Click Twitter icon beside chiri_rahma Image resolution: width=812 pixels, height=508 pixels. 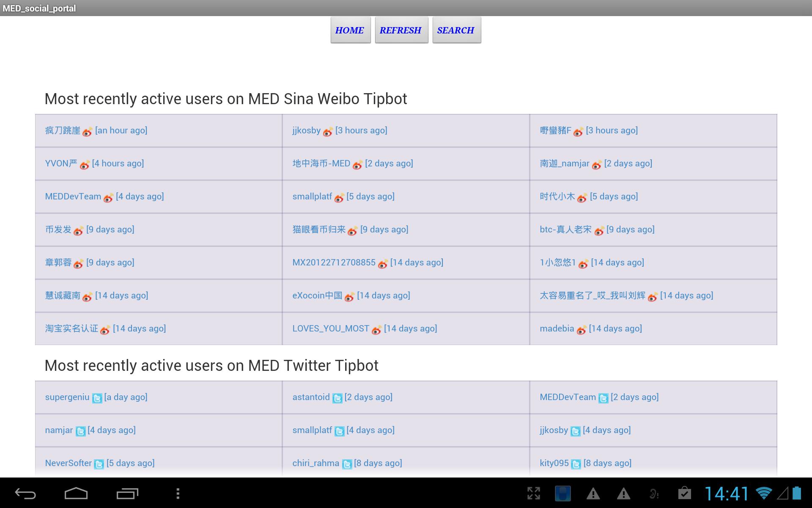tap(347, 464)
